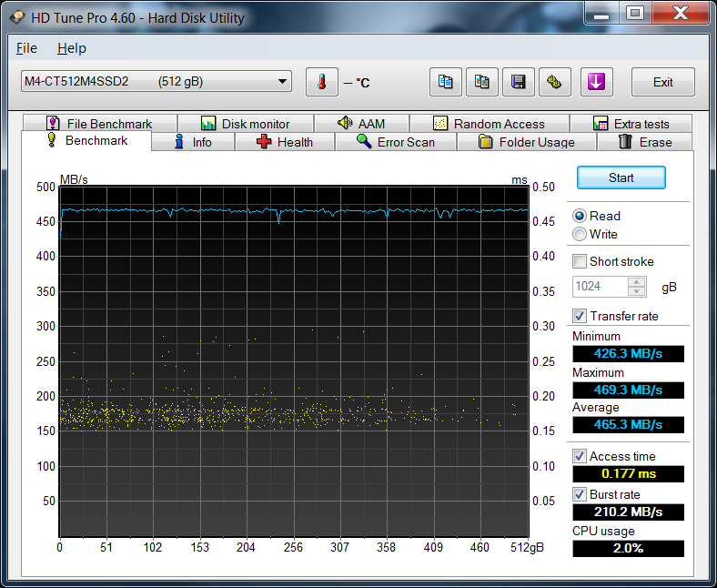Enable the Short stroke checkbox
Image resolution: width=717 pixels, height=588 pixels.
click(x=580, y=261)
